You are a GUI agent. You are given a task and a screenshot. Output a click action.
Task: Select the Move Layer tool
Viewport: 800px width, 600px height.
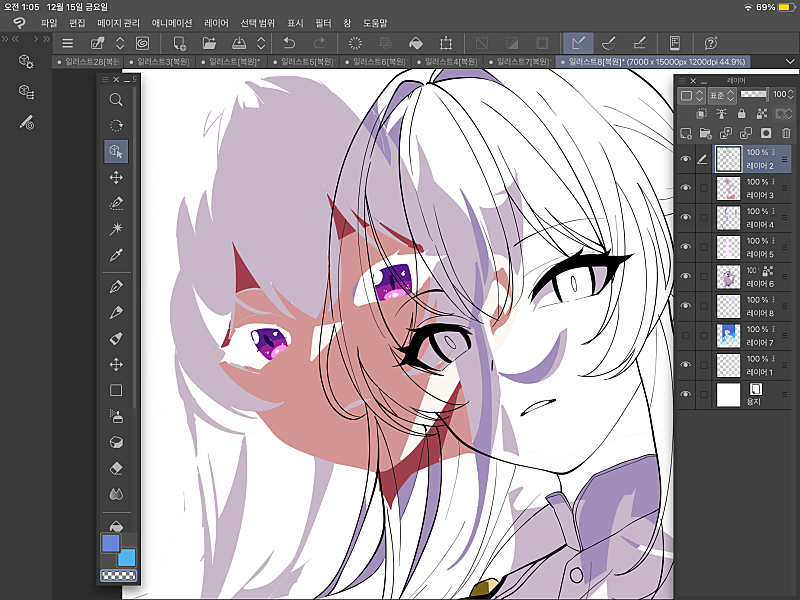[116, 177]
